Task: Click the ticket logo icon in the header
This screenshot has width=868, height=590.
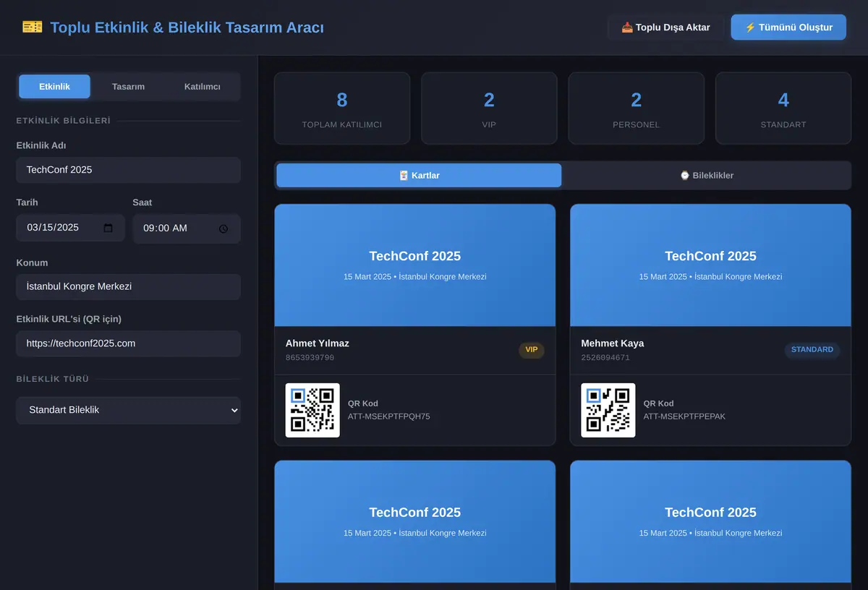Action: 32,27
